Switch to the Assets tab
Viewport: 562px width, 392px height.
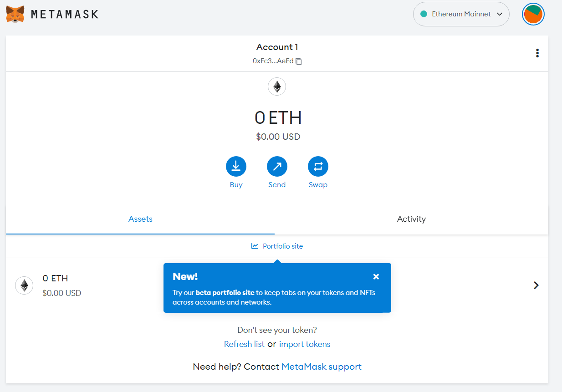tap(140, 219)
